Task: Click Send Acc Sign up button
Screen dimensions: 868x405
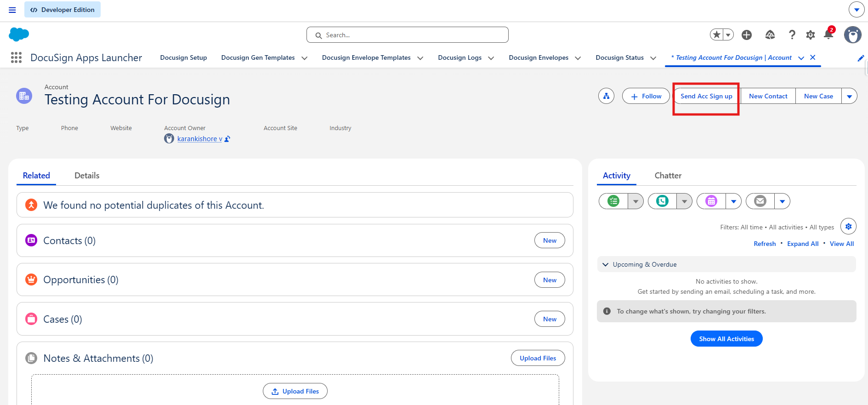Action: pyautogui.click(x=706, y=96)
